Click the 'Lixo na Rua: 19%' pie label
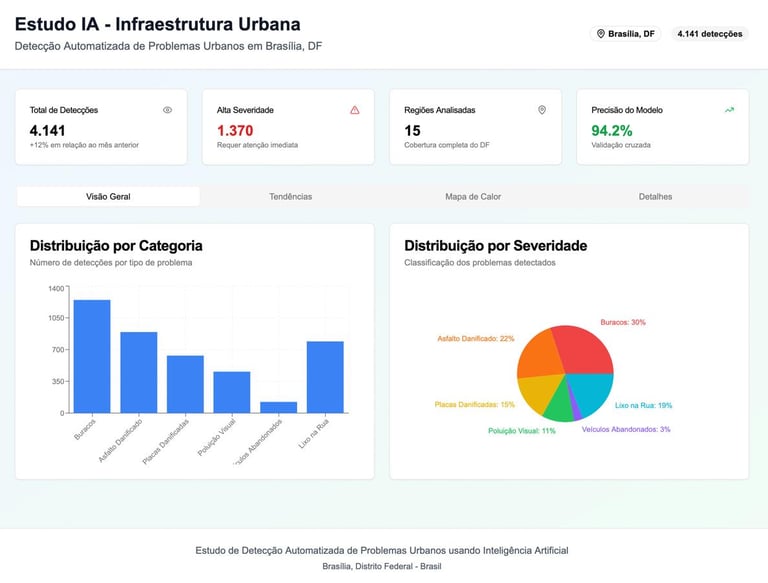The height and width of the screenshot is (583, 768). click(643, 405)
